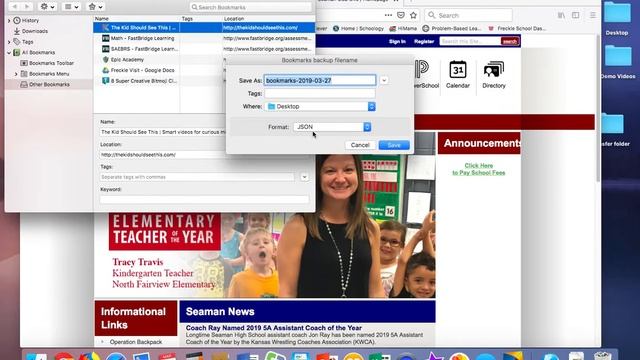
Task: Click Firefox toolbar Search box
Action: (x=469, y=15)
